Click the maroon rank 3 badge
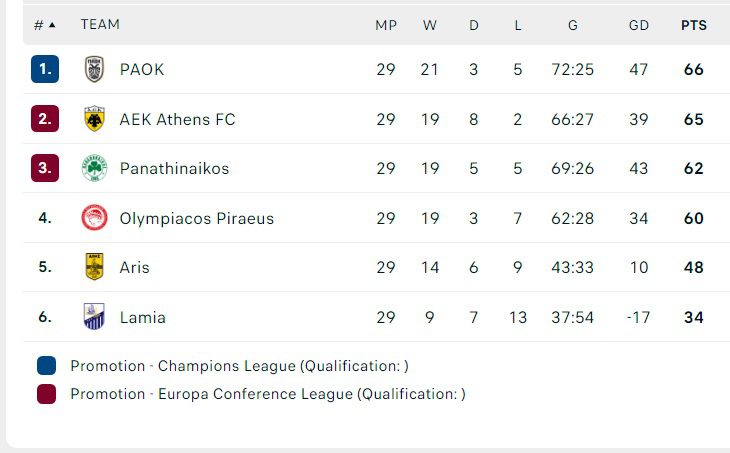This screenshot has height=453, width=730. point(45,169)
